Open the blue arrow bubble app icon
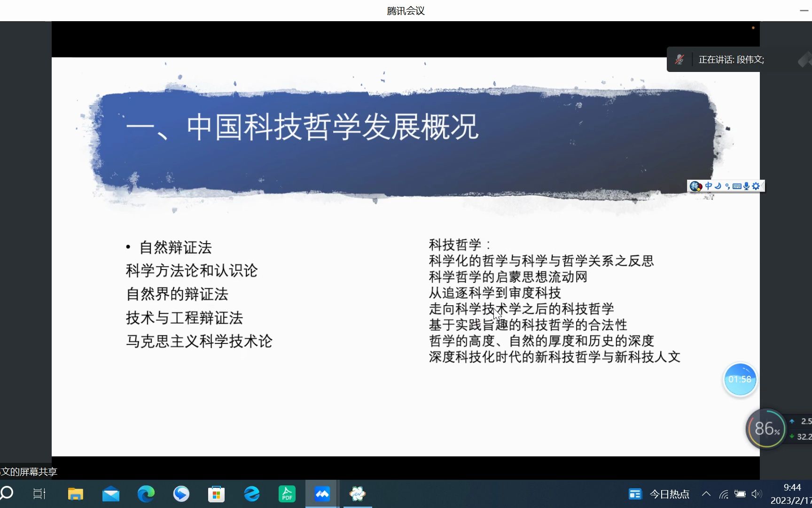 click(181, 494)
